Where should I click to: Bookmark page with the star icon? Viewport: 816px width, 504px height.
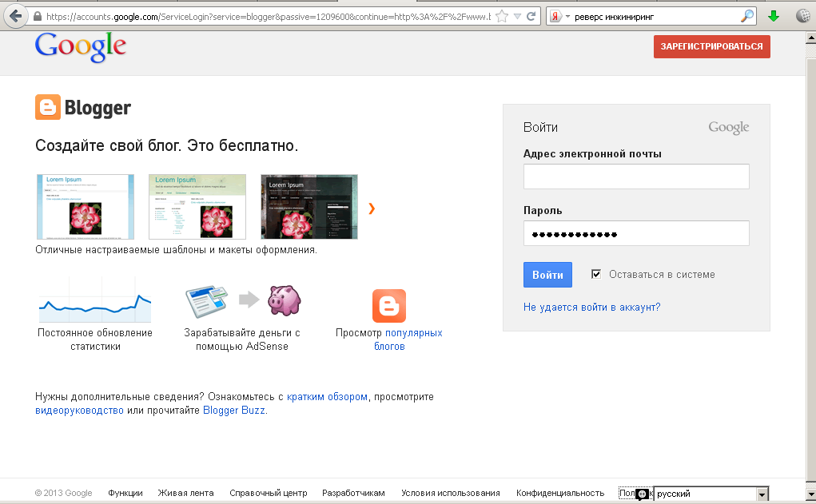(x=502, y=17)
